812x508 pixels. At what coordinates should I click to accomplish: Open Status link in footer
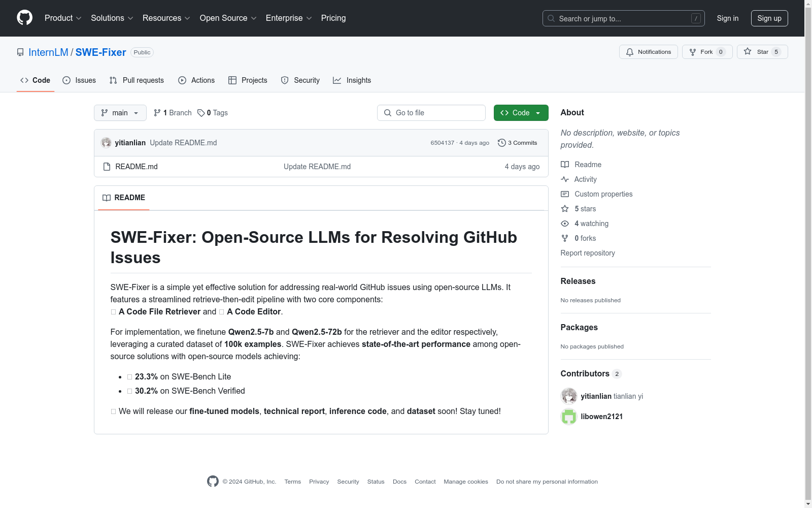[376, 482]
